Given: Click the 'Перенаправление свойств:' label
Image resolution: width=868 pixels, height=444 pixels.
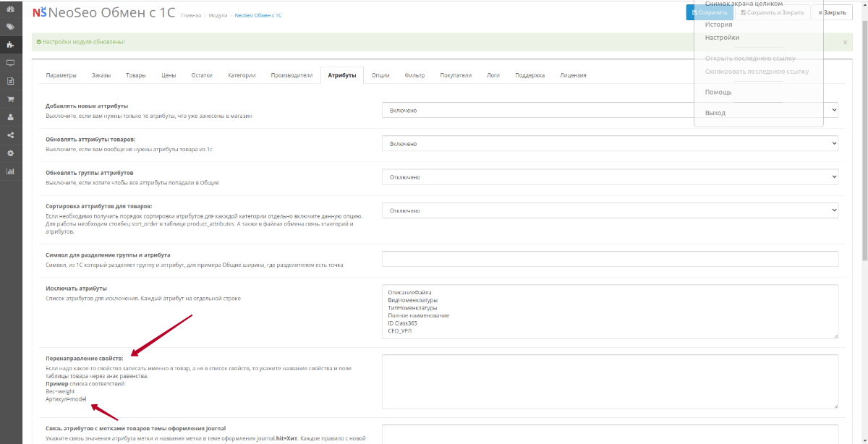Looking at the screenshot, I should point(85,358).
